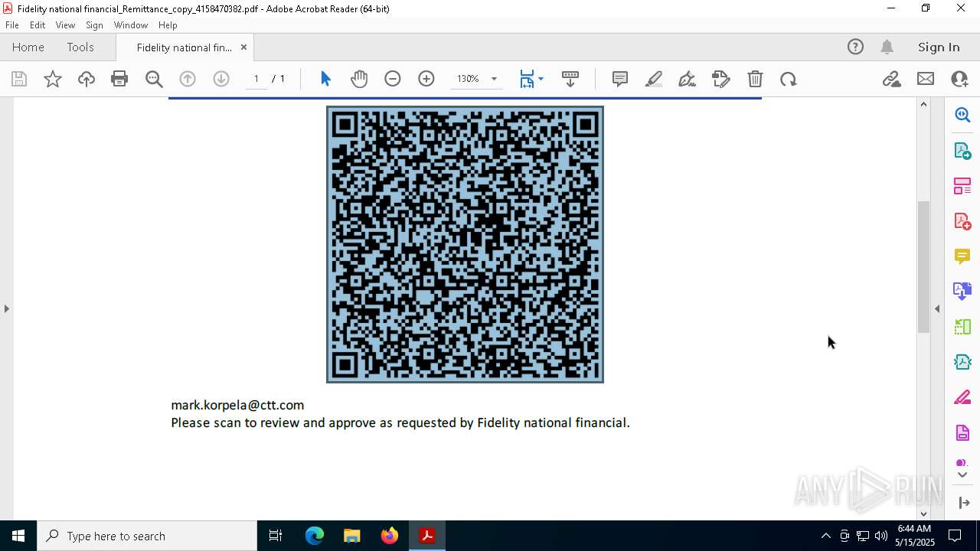Viewport: 980px width, 551px height.
Task: Click the Sign In button
Action: pyautogui.click(x=939, y=47)
